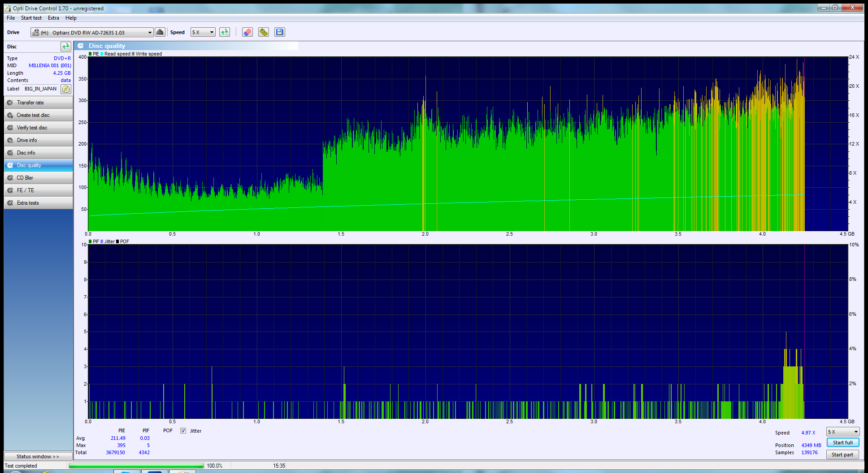Open the Extra menu
868x473 pixels.
tap(53, 18)
